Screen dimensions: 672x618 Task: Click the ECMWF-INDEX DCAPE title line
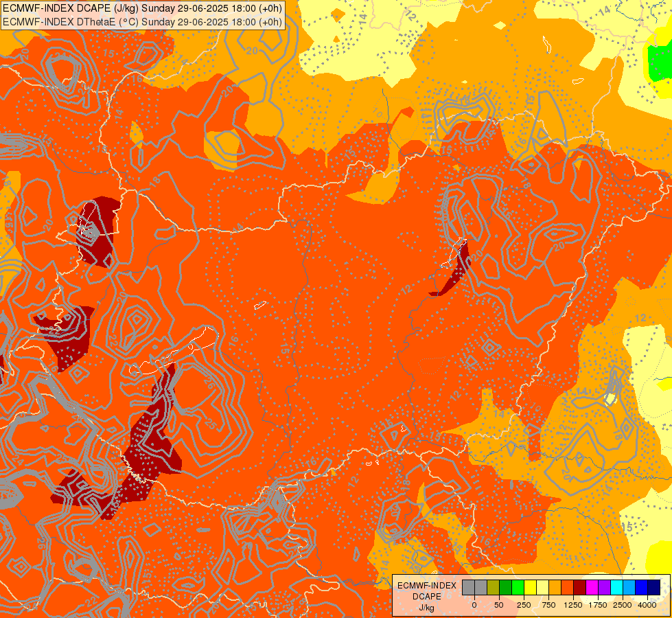pos(142,8)
